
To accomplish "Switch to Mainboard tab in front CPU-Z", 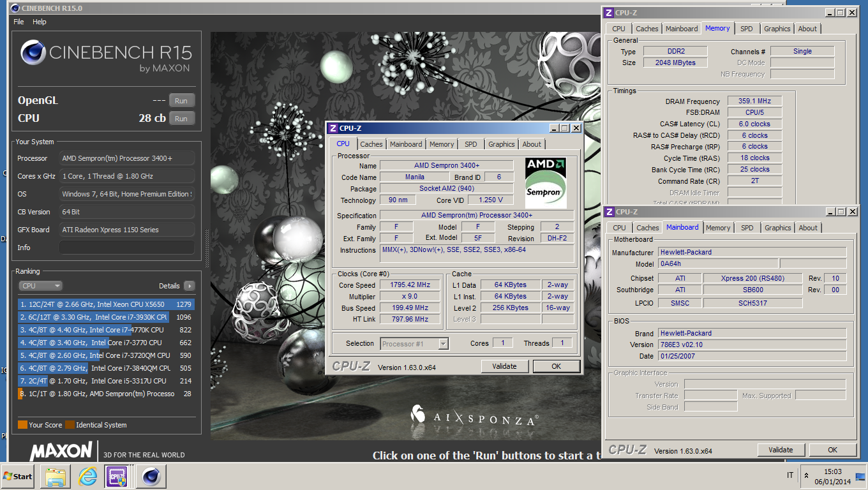I will tap(406, 144).
